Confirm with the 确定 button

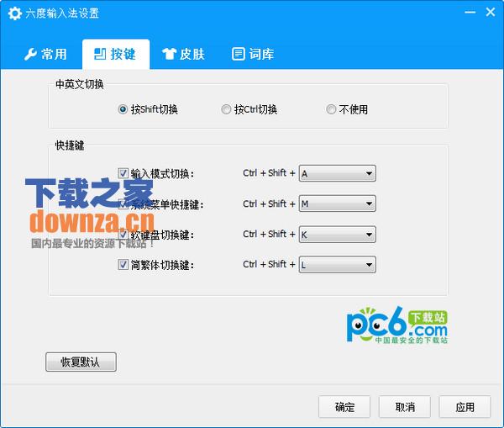(x=344, y=407)
